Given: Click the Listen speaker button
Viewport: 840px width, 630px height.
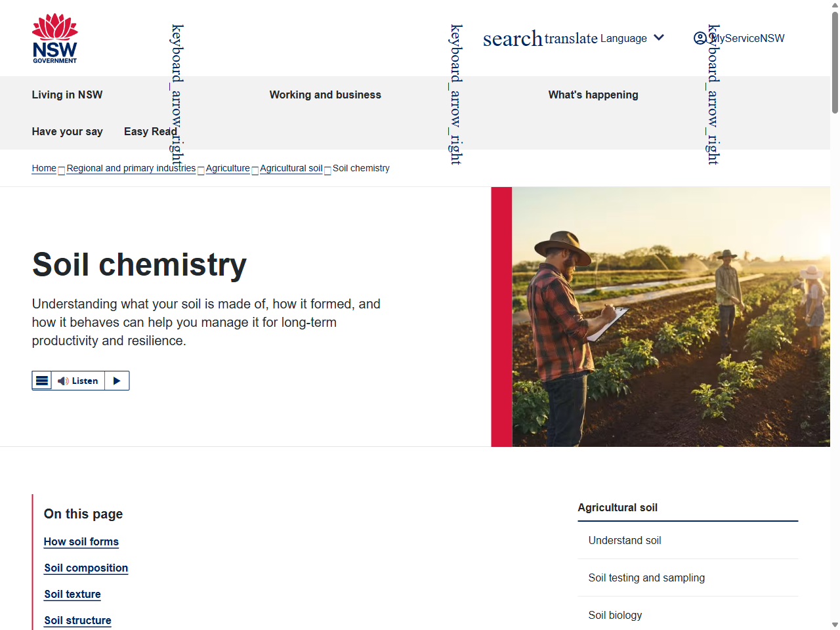Looking at the screenshot, I should tap(78, 381).
